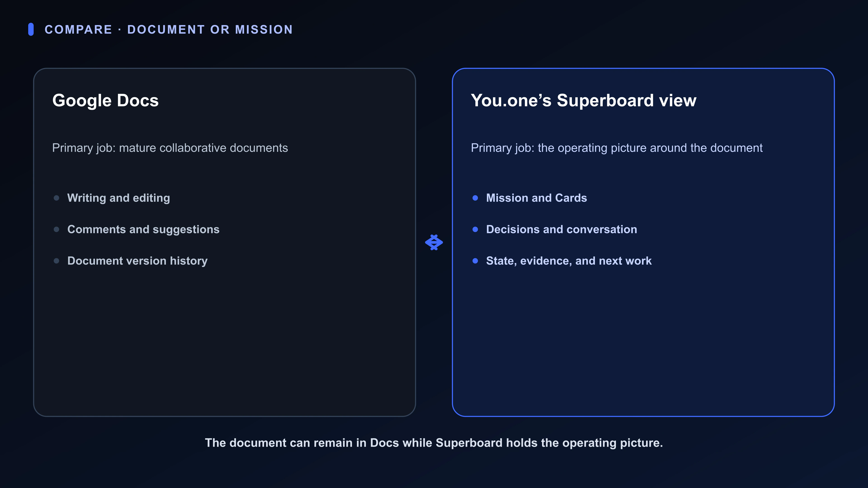
Task: Select the bullet beside Comments and suggestions
Action: [x=56, y=229]
